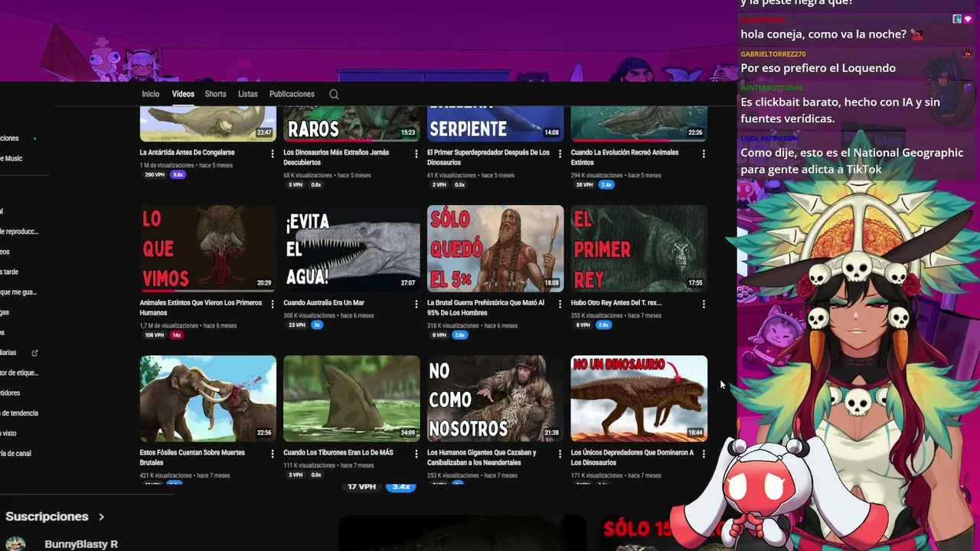Click the Suscripciones heading
The height and width of the screenshot is (551, 980).
tap(47, 517)
